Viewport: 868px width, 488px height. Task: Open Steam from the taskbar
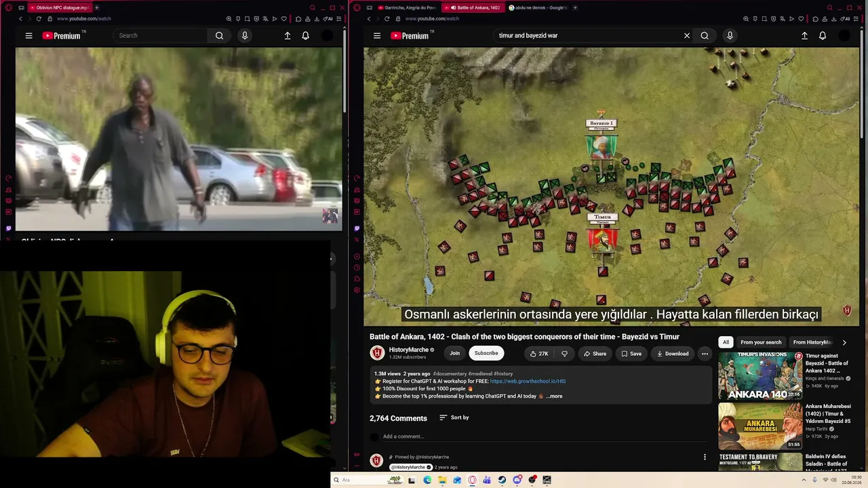[502, 480]
